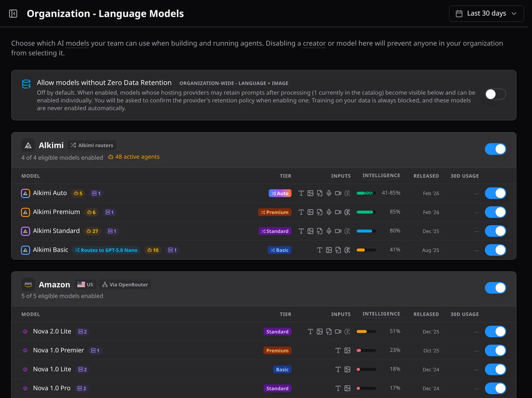
Task: Open Alkimi Auto 5 agents badge
Action: point(78,193)
